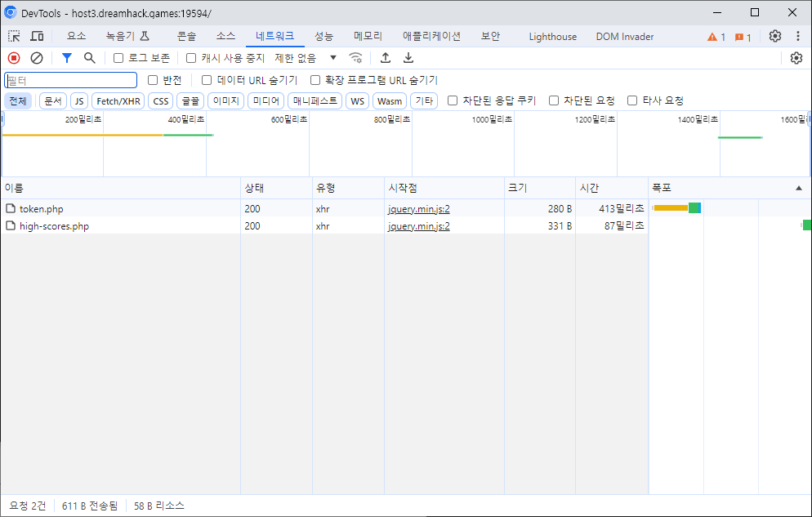Clear the network log
812x517 pixels.
point(37,58)
